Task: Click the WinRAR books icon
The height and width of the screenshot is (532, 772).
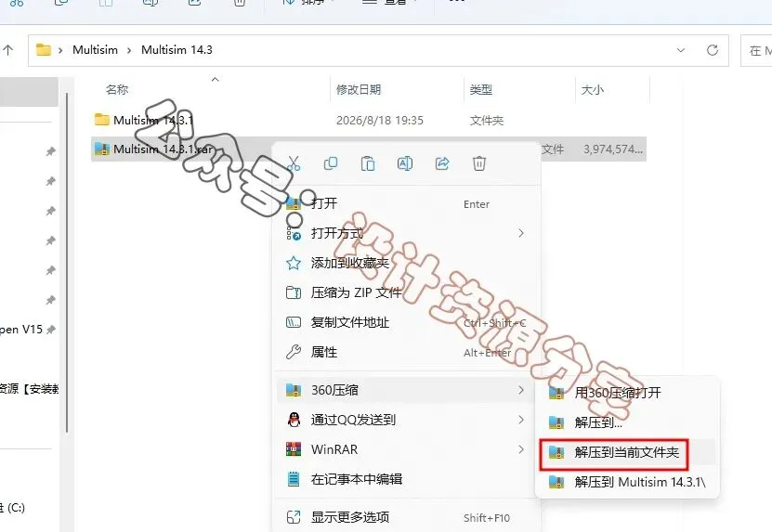Action: (x=294, y=448)
